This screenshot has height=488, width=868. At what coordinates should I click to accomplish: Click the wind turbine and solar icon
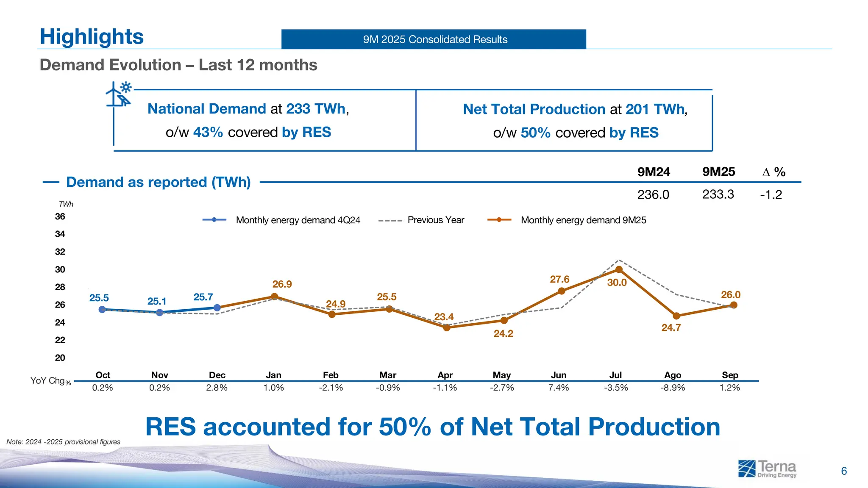tap(119, 94)
